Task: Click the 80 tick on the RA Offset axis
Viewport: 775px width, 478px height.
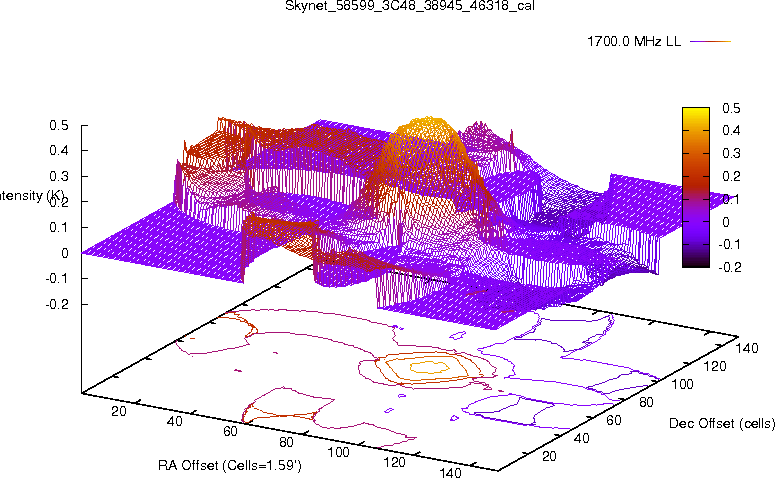Action: pyautogui.click(x=286, y=442)
